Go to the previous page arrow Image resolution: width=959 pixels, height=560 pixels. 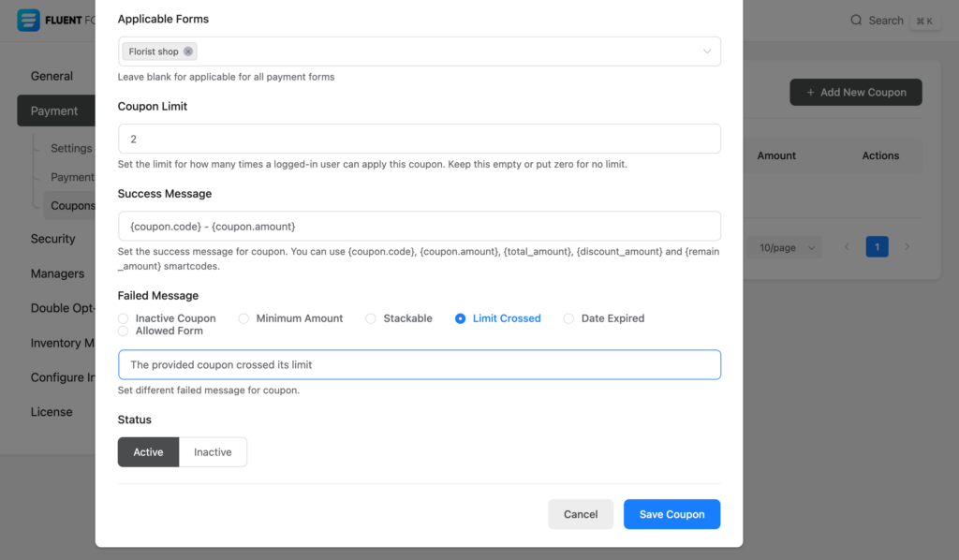coord(847,247)
